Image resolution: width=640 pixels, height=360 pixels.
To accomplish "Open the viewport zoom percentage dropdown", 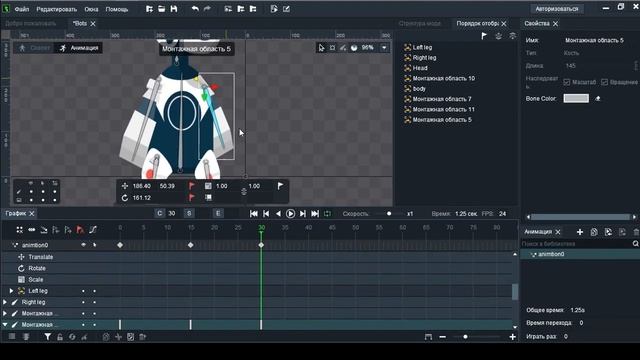I will pyautogui.click(x=384, y=48).
